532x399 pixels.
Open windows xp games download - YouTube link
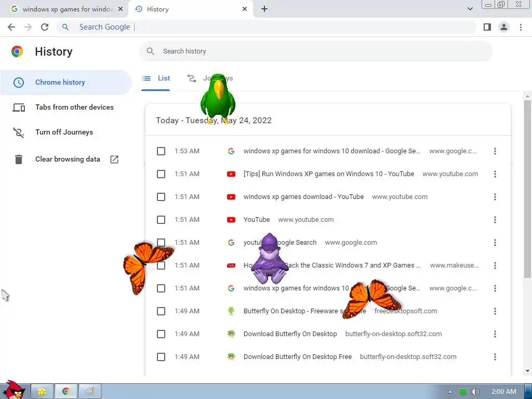coord(303,197)
